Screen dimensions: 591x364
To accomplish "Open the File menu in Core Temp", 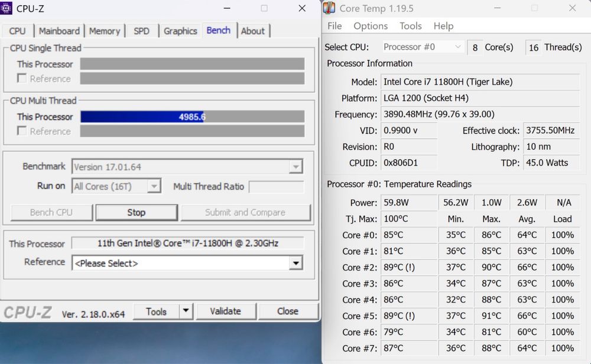I will click(x=335, y=26).
